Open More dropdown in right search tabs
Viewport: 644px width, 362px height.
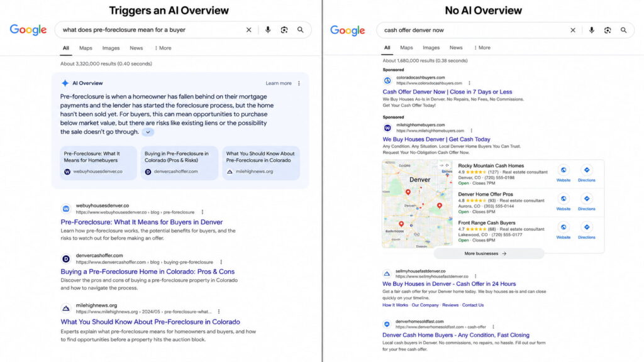coord(482,48)
